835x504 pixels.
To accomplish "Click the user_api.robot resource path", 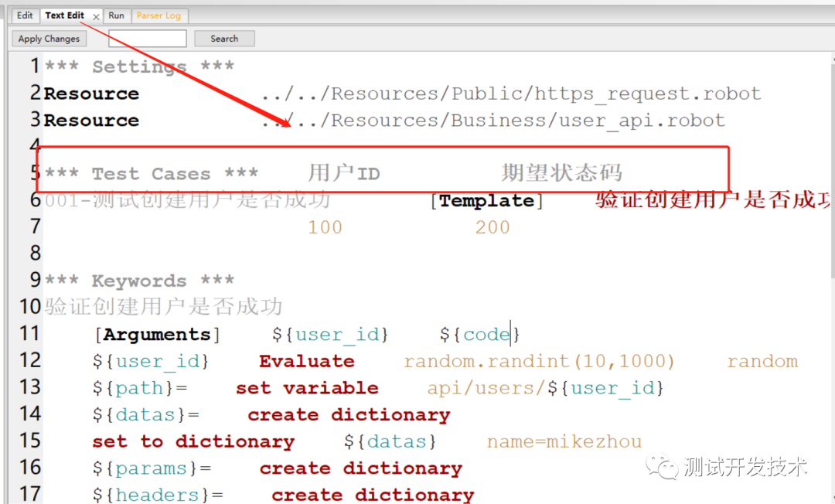I will [493, 121].
